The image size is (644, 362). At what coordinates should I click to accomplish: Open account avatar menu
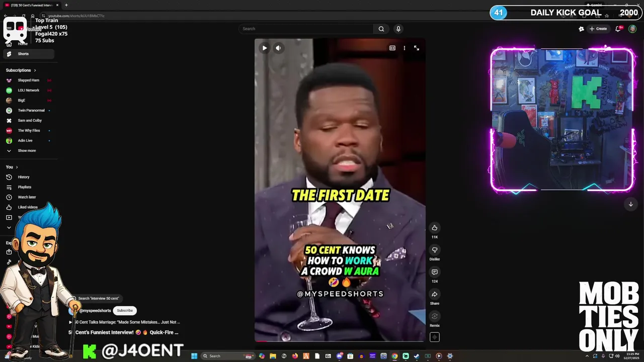(632, 29)
